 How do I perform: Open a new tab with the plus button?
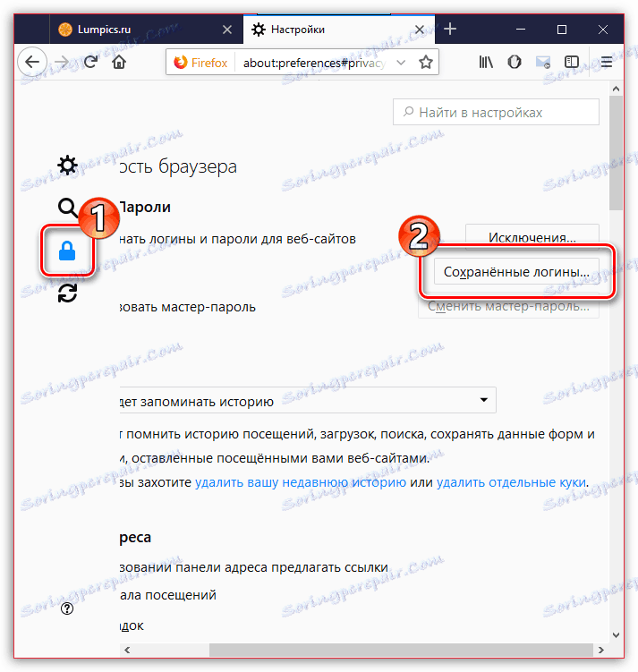pos(450,30)
